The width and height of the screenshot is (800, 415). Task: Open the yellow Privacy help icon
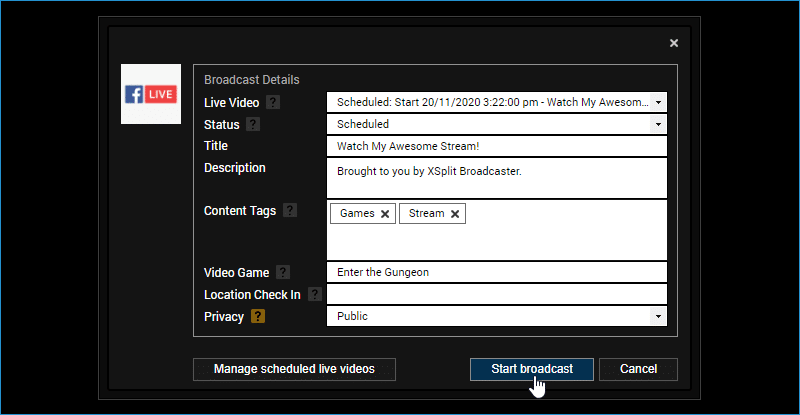pyautogui.click(x=258, y=316)
